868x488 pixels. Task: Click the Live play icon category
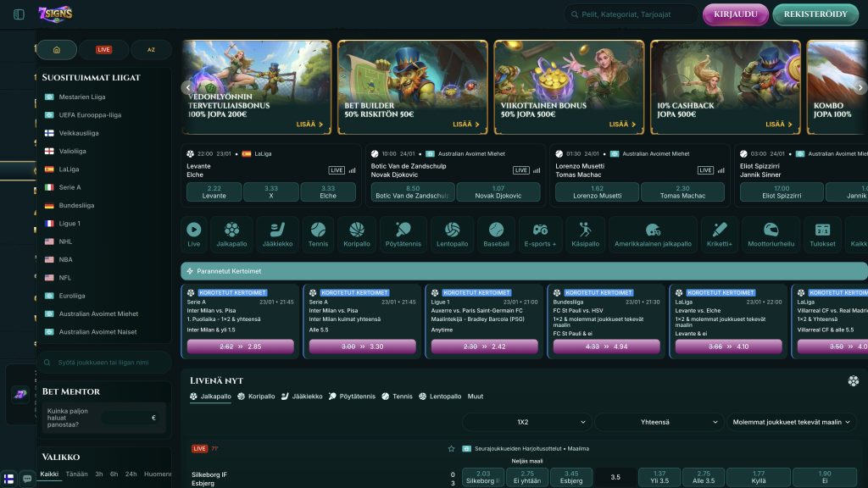point(194,234)
